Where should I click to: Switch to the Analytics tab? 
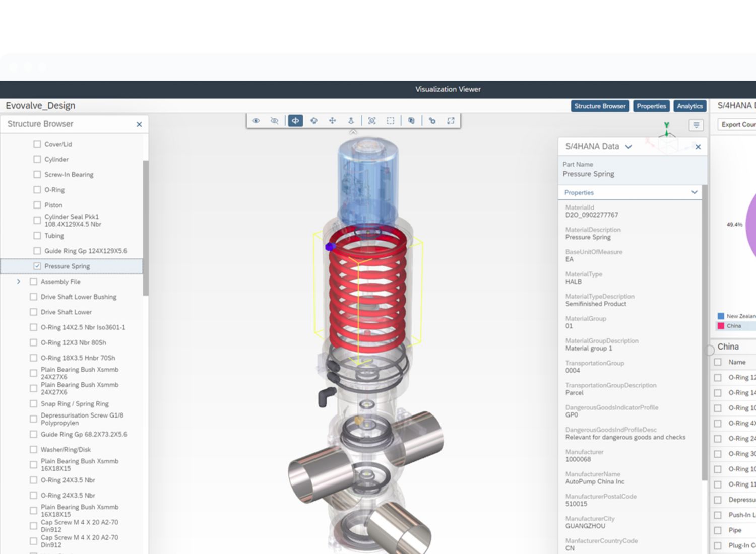pyautogui.click(x=689, y=106)
